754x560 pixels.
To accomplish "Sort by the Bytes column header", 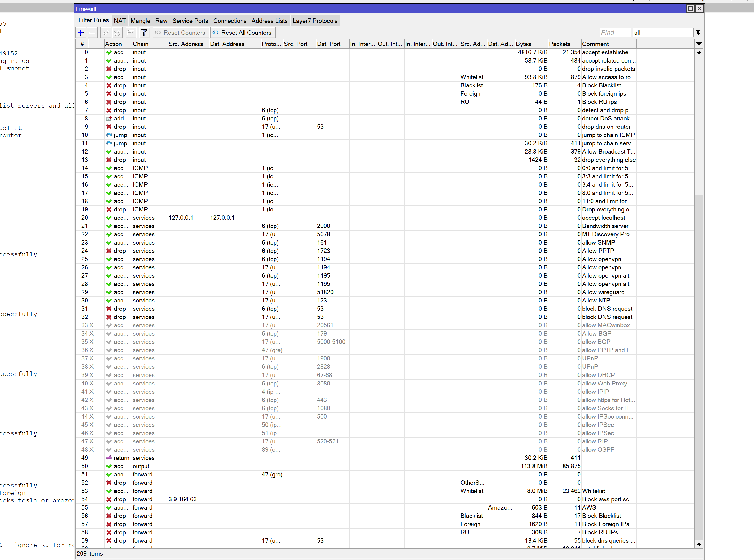I will 531,44.
